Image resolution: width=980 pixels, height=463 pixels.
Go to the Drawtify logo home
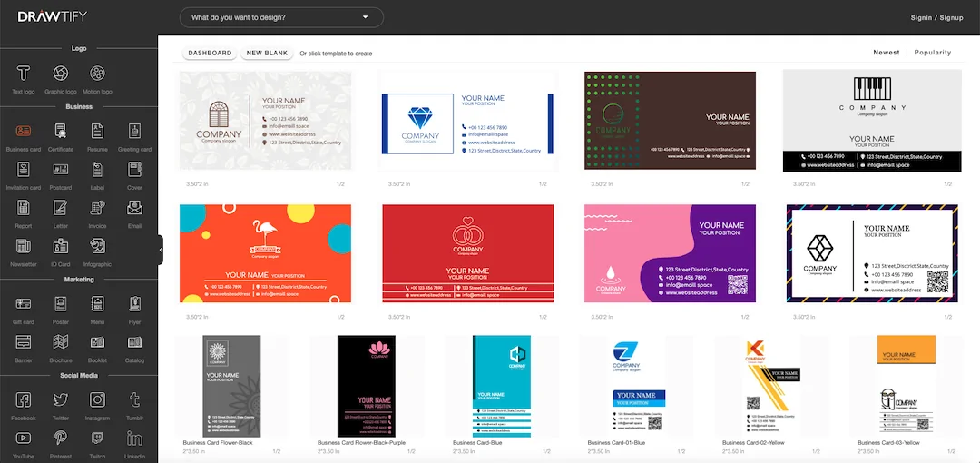click(52, 17)
